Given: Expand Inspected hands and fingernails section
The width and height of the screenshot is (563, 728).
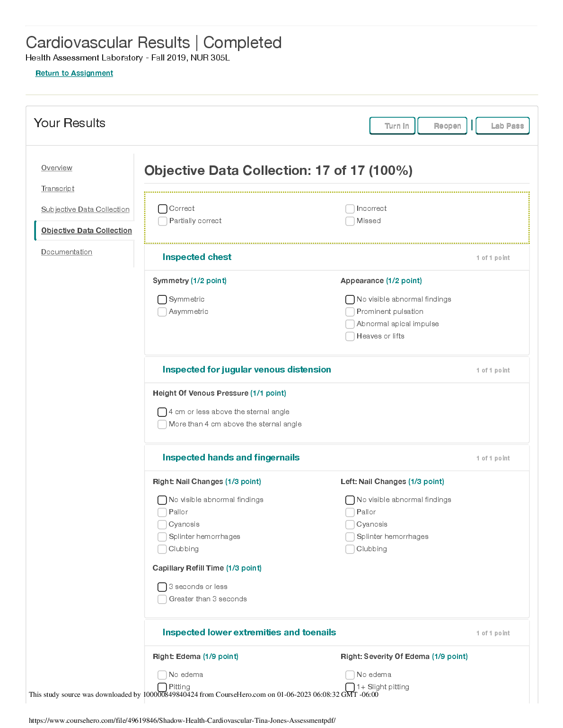Looking at the screenshot, I should 231,458.
